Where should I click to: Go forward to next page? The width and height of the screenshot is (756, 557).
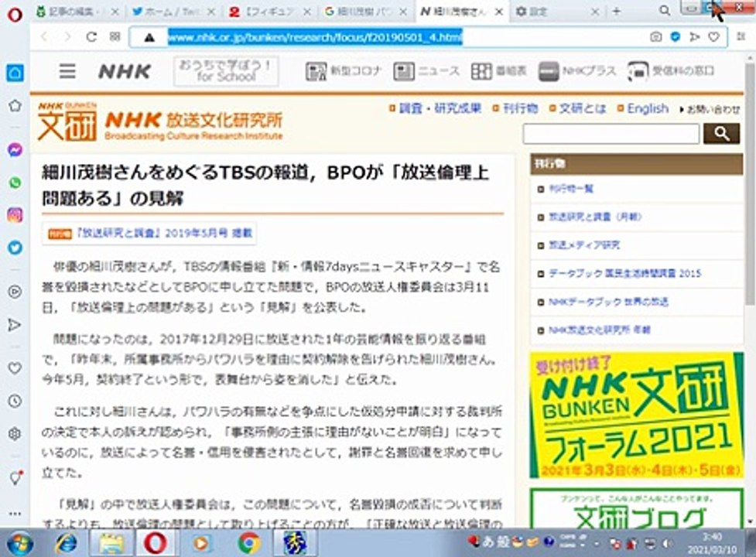coord(67,37)
